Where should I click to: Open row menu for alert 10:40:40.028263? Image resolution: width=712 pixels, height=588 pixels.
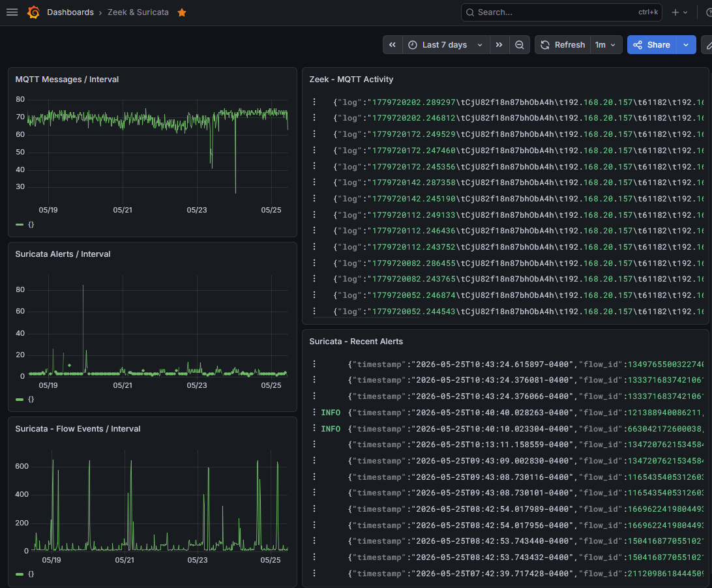point(314,412)
